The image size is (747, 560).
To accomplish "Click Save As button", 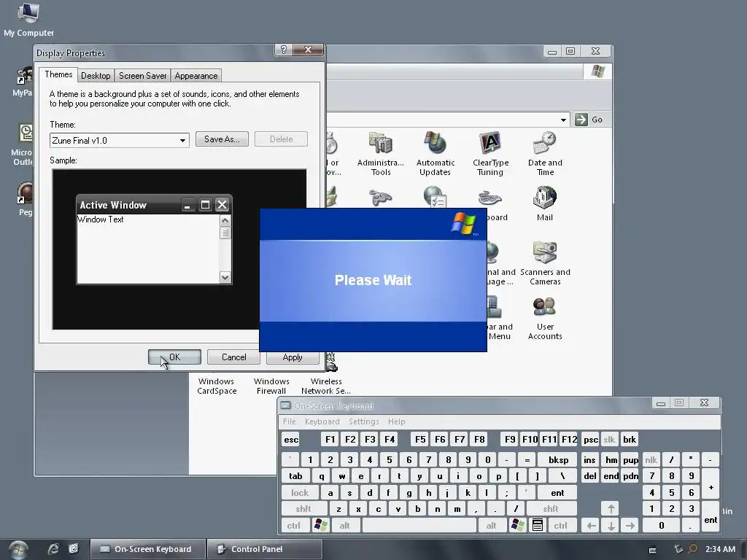I will coord(222,139).
